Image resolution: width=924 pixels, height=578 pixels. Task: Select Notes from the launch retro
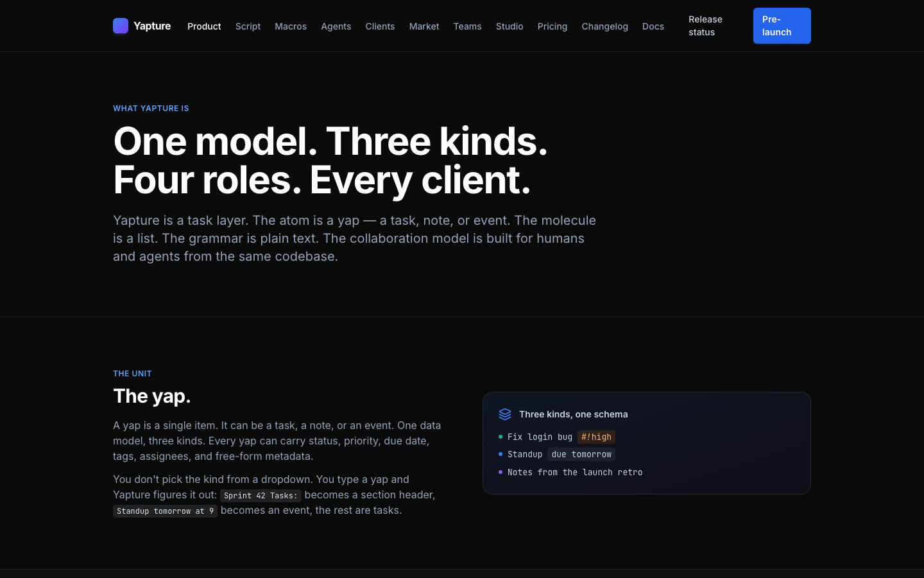(575, 472)
